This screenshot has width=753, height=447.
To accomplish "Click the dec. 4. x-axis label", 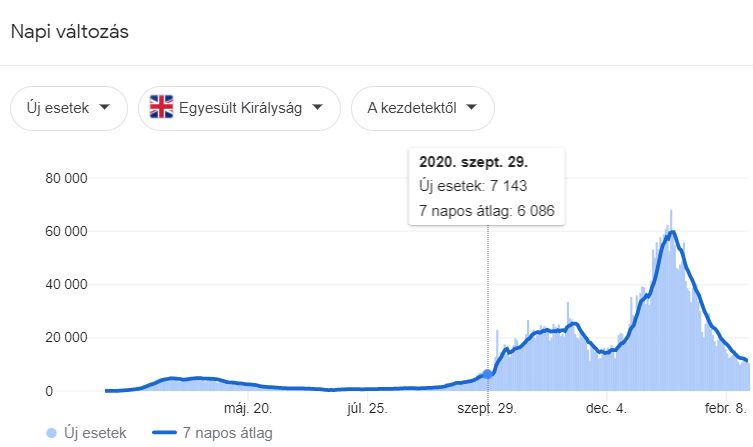I will (606, 407).
